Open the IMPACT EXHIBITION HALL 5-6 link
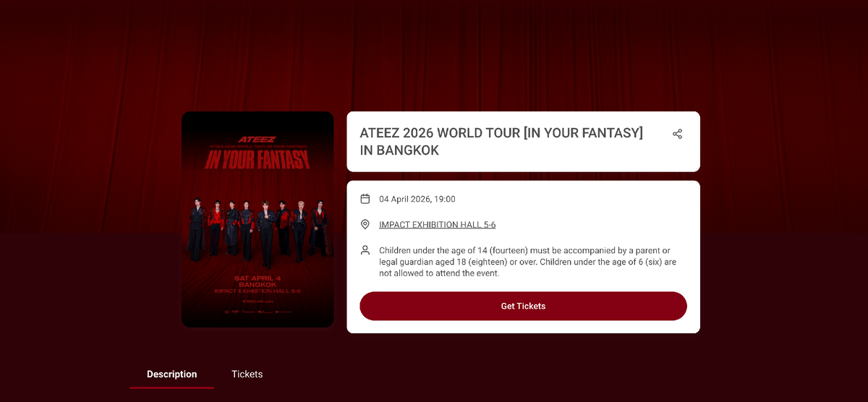Image resolution: width=868 pixels, height=402 pixels. click(x=437, y=225)
